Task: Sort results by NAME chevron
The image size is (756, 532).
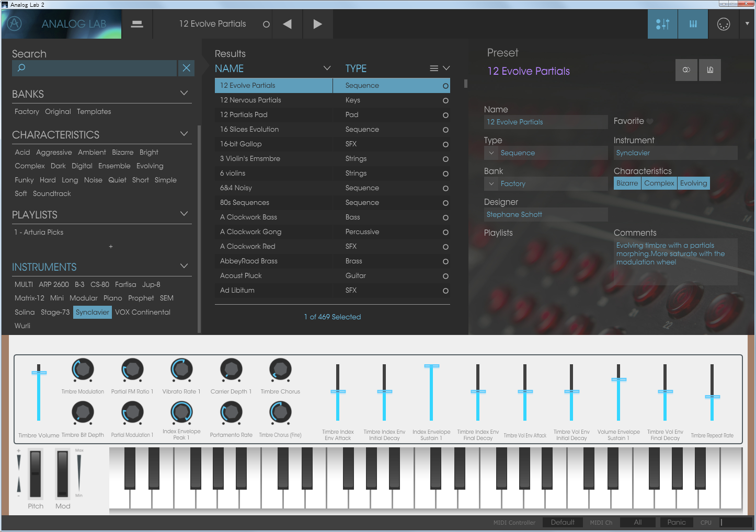Action: pyautogui.click(x=327, y=68)
